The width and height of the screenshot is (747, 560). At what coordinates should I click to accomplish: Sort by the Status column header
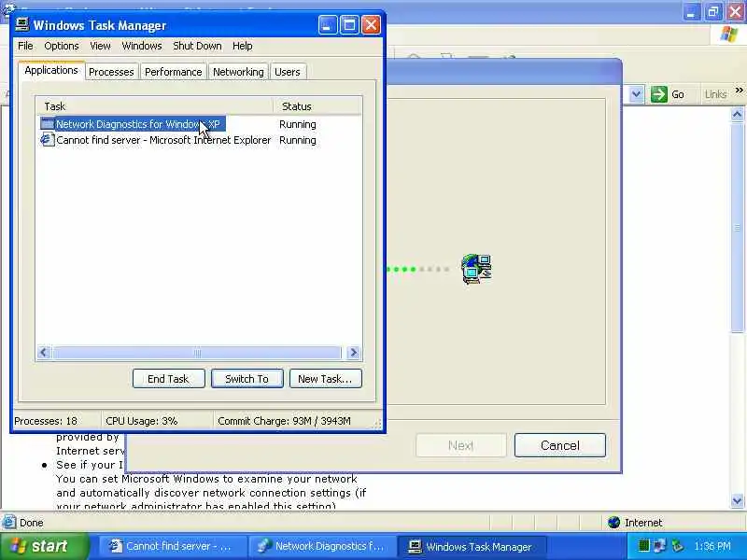pos(317,106)
